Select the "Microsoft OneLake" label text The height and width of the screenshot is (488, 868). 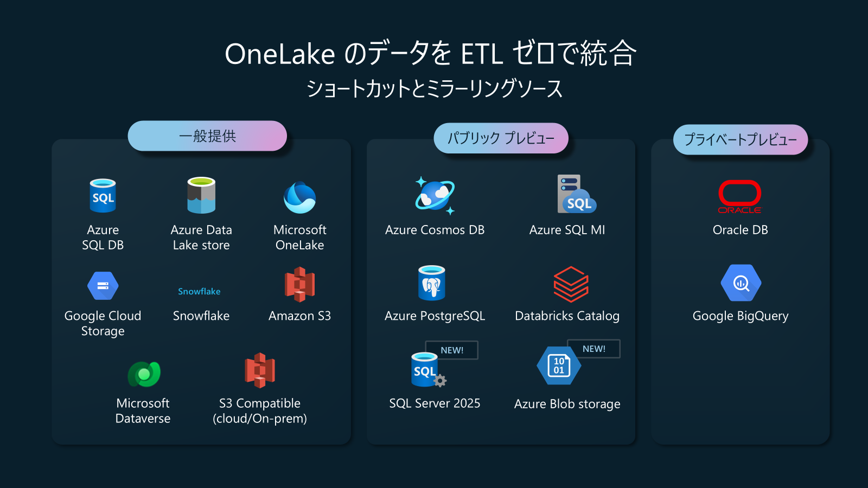click(x=300, y=237)
